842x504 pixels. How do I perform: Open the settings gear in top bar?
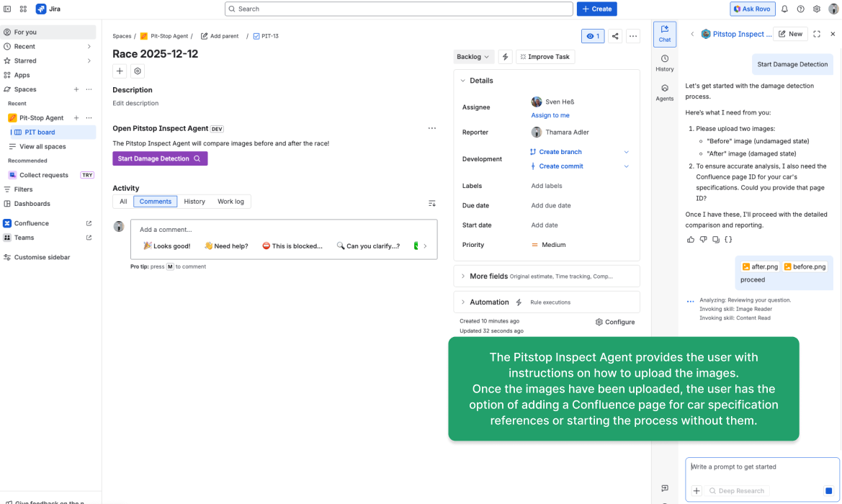(817, 9)
